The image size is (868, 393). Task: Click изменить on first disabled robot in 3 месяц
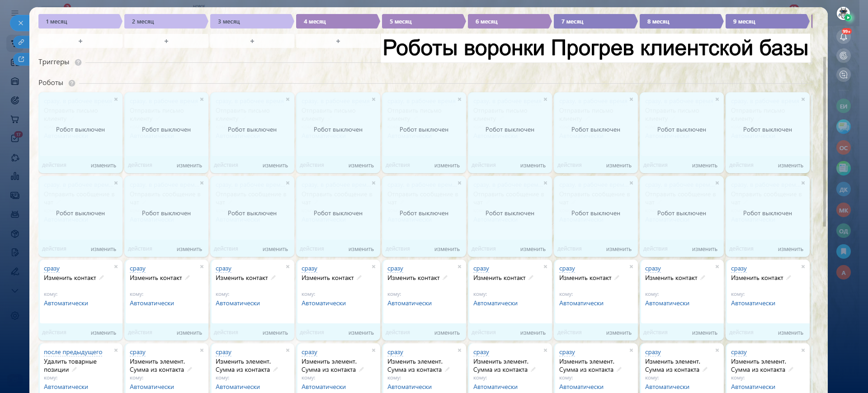point(275,166)
